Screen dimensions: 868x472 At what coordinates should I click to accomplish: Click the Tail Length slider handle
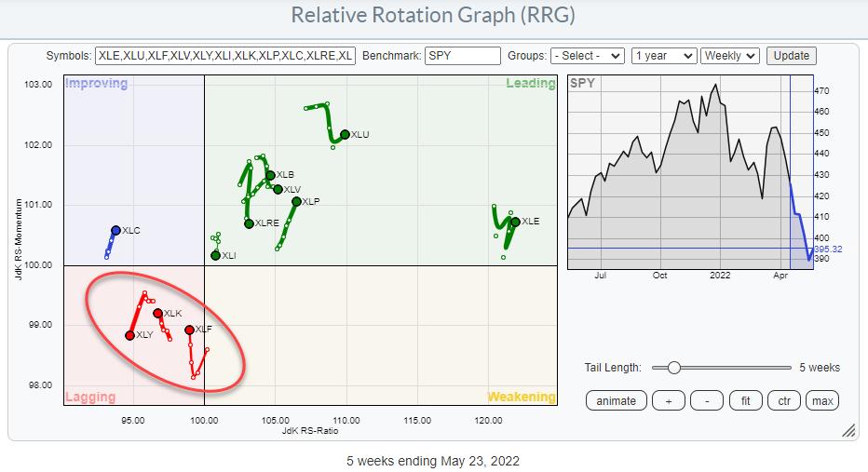pos(672,368)
